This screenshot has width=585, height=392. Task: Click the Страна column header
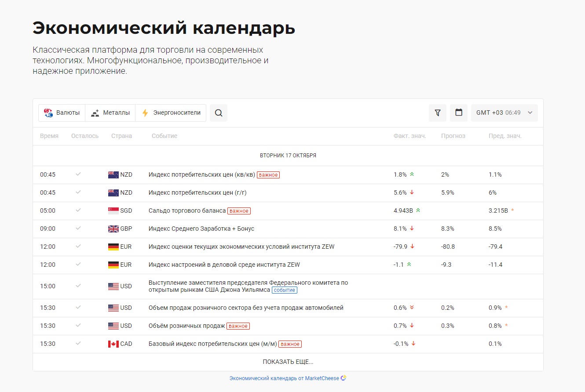coord(122,136)
